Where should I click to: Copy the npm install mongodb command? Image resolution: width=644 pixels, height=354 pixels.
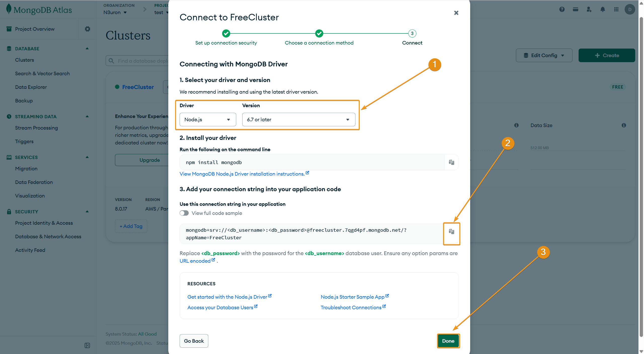(451, 162)
